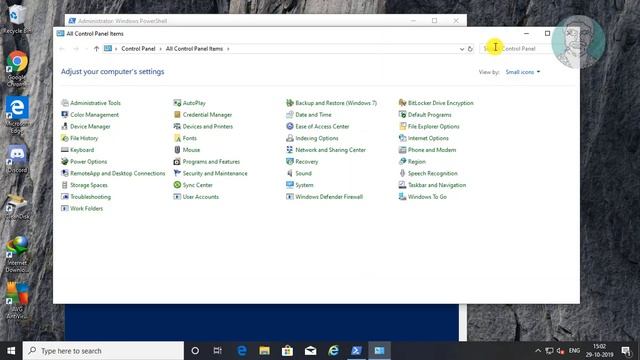Click Phone and Modem link
640x360 pixels.
click(x=432, y=150)
